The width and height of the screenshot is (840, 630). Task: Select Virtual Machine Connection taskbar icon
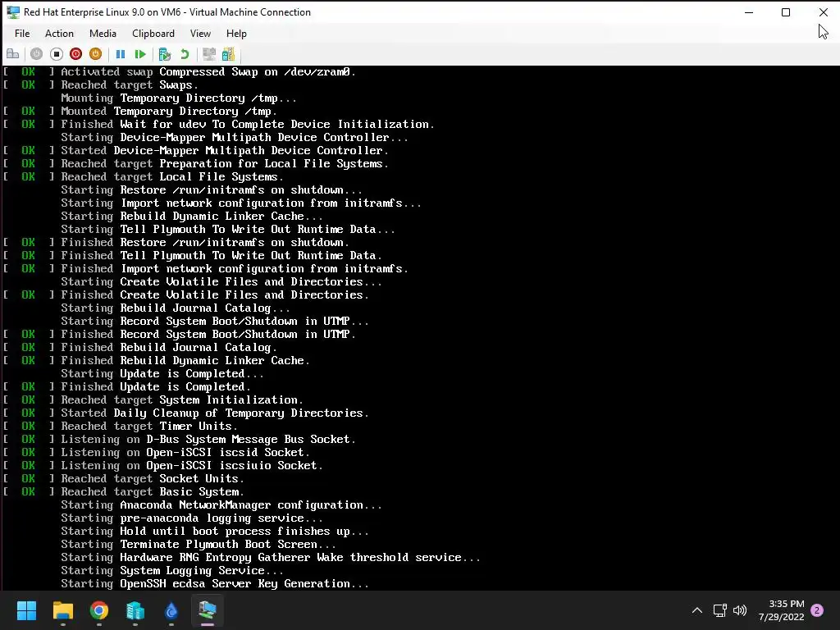click(208, 610)
